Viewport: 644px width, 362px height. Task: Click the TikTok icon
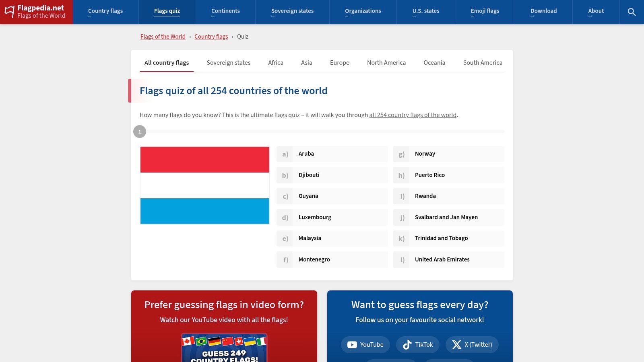click(407, 345)
